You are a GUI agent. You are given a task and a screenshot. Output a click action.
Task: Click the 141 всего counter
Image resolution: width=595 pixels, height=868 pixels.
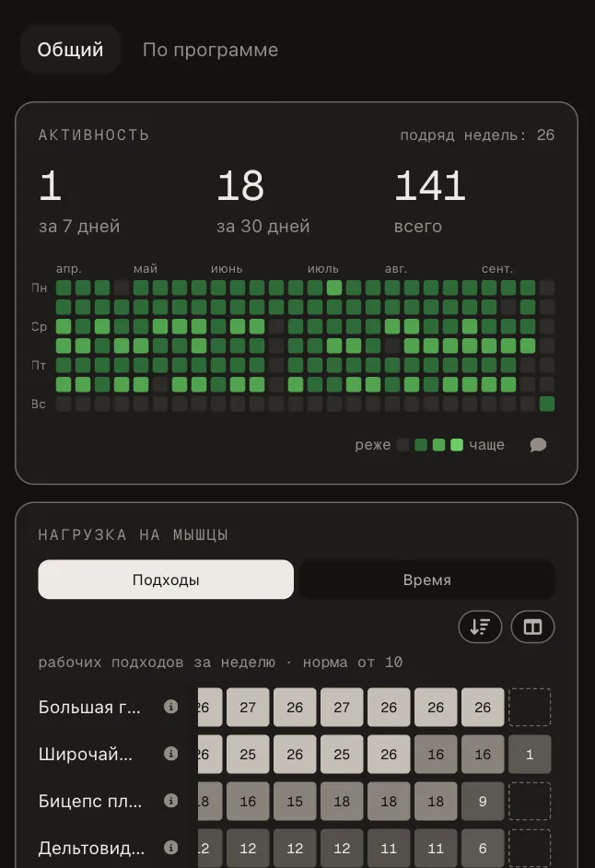click(429, 202)
